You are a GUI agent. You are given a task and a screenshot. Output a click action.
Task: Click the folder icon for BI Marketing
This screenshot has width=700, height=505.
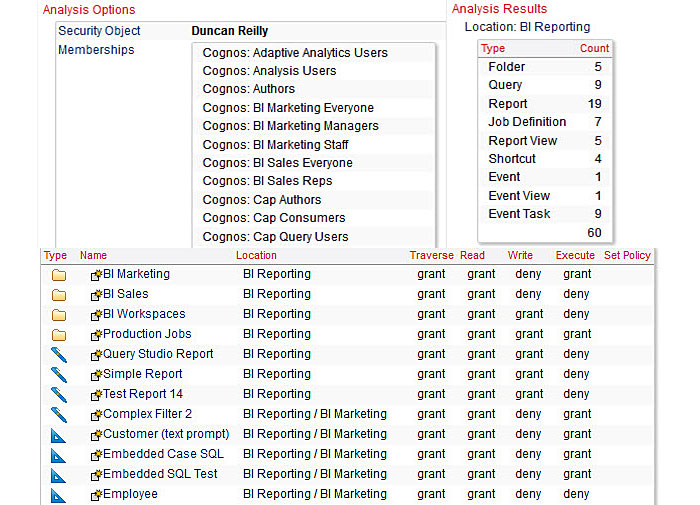[58, 275]
